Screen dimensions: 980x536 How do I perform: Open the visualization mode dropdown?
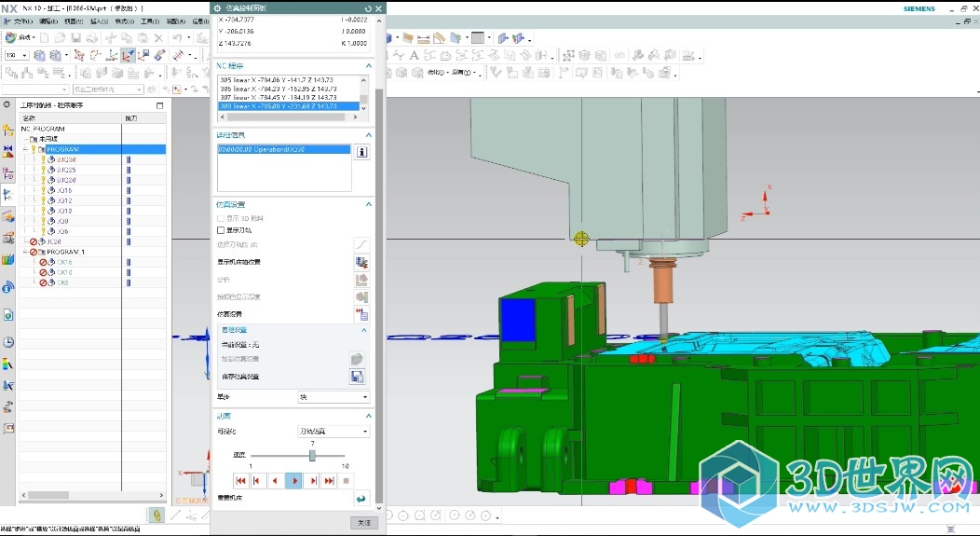(333, 432)
